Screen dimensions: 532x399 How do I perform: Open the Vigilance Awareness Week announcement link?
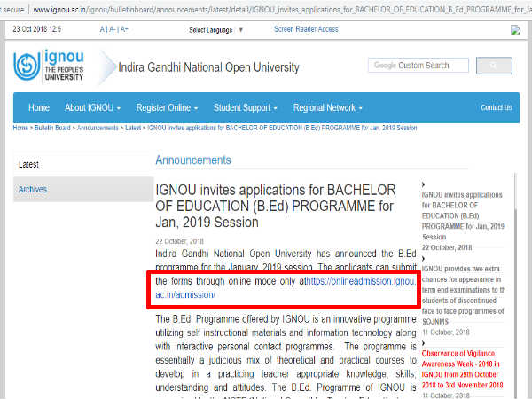point(462,369)
